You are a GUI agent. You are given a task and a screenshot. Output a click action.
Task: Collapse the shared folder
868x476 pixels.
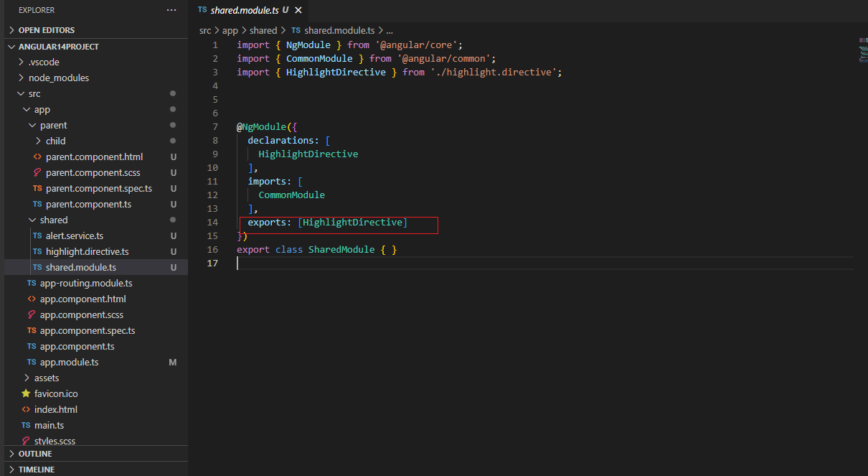(32, 220)
